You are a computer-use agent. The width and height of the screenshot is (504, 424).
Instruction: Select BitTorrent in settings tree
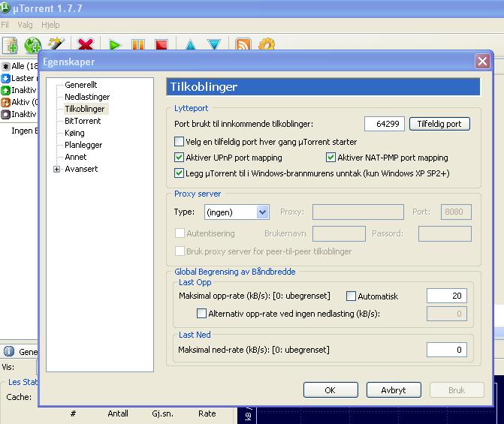pyautogui.click(x=83, y=121)
